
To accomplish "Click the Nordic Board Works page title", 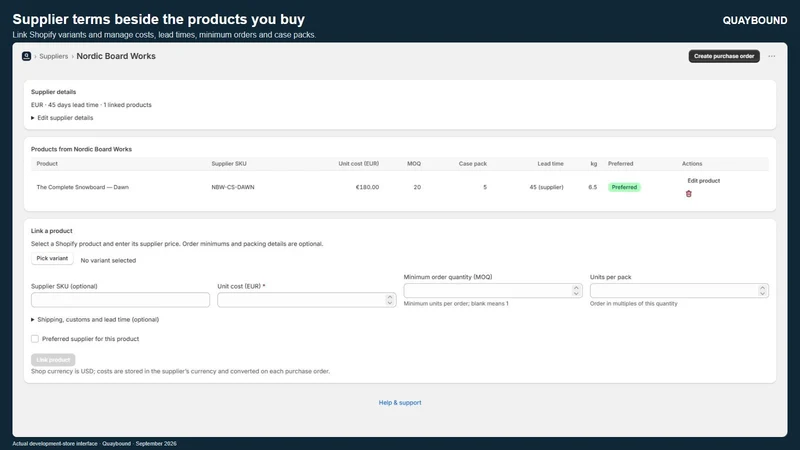I will [x=116, y=56].
